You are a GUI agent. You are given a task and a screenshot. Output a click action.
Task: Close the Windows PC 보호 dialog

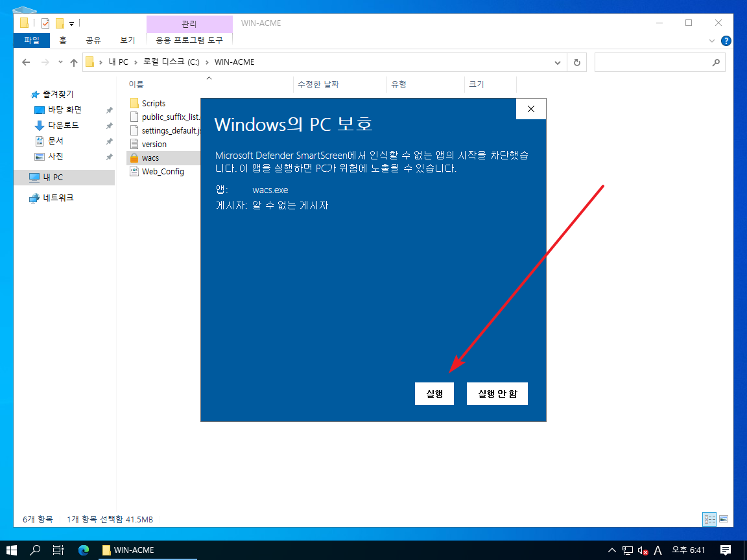530,109
